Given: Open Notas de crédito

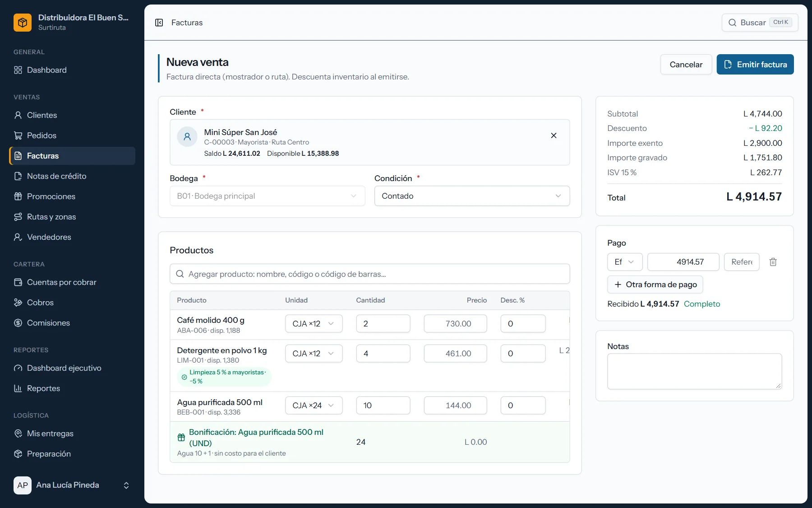Looking at the screenshot, I should [72, 176].
